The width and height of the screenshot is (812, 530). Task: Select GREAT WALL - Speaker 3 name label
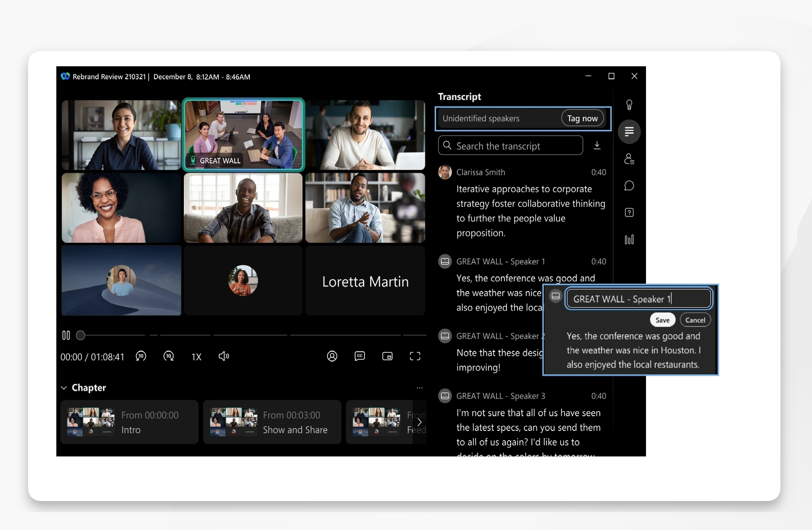(x=501, y=396)
